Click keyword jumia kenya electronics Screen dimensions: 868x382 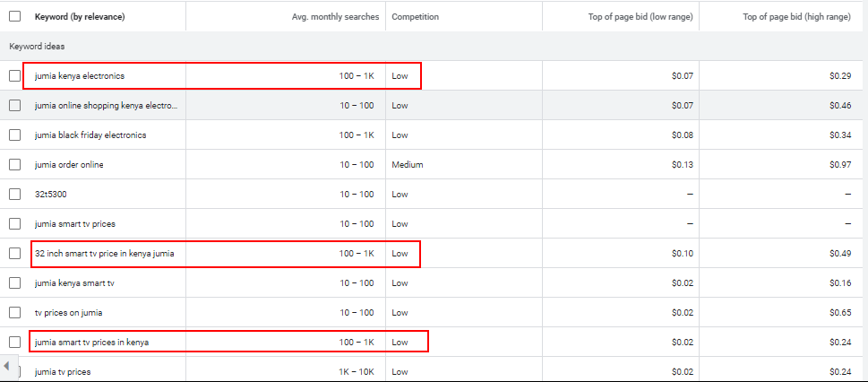point(80,76)
